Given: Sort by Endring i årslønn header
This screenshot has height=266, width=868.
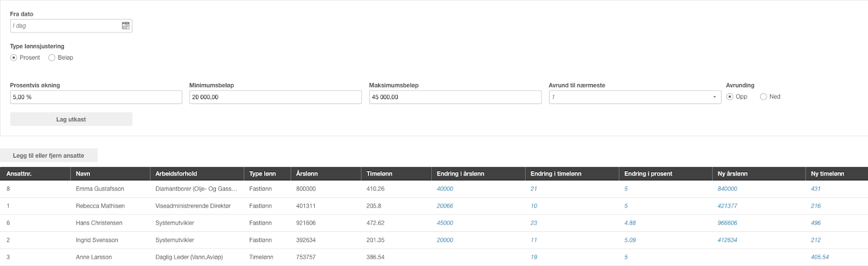Looking at the screenshot, I should click(478, 173).
